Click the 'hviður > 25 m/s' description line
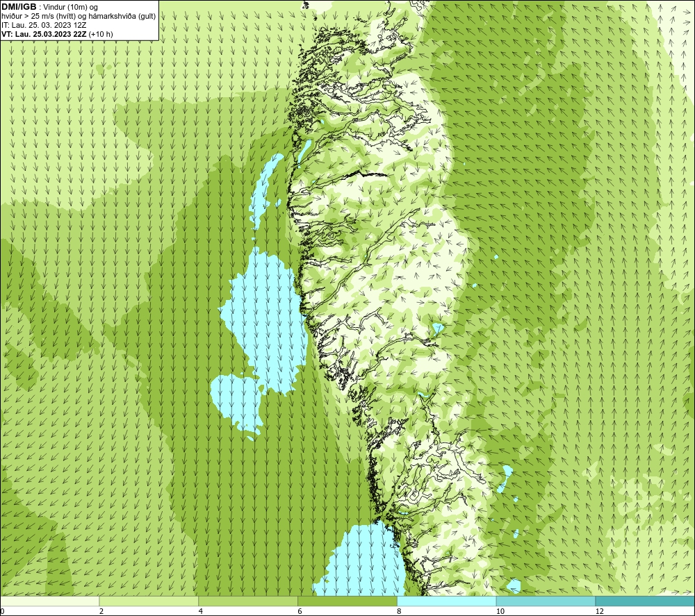This screenshot has height=616, width=695. [x=79, y=17]
